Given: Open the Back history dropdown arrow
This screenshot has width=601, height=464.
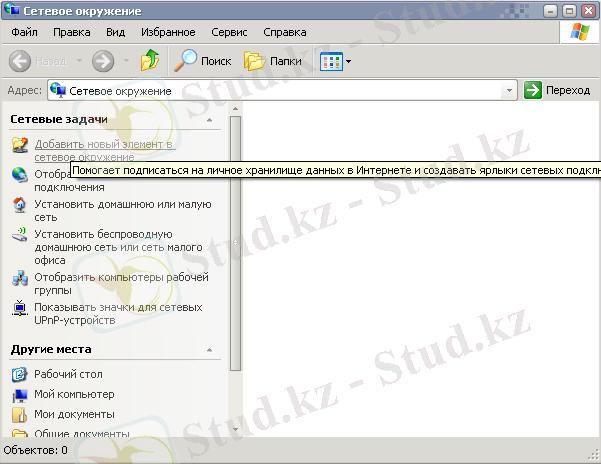Looking at the screenshot, I should (79, 61).
